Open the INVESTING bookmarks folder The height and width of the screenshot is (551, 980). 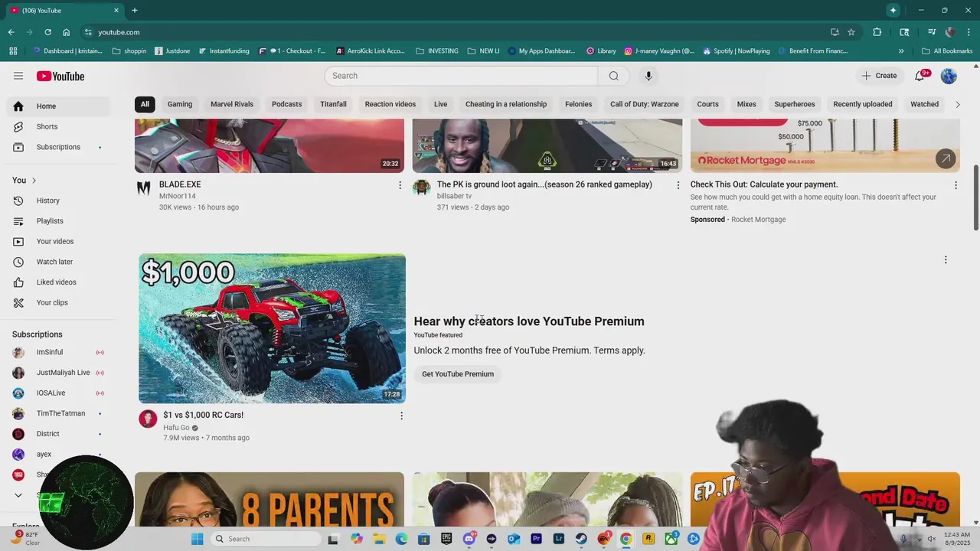(437, 51)
